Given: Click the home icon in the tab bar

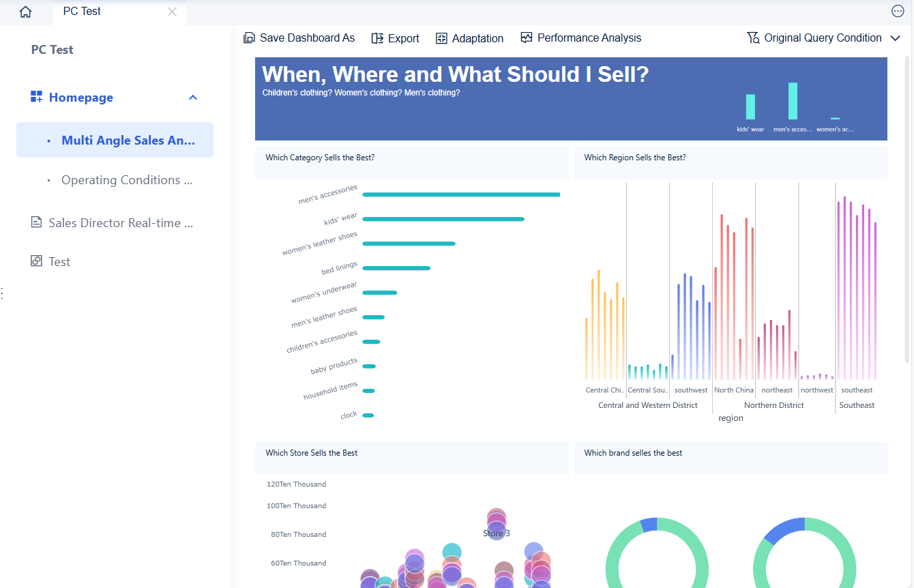Looking at the screenshot, I should tap(25, 12).
